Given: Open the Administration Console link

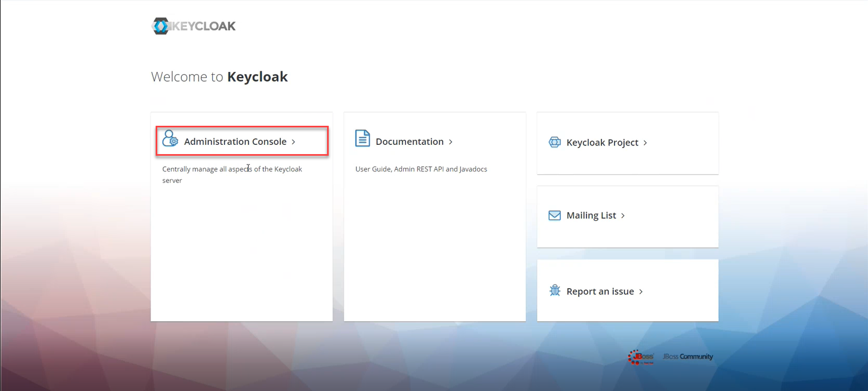Looking at the screenshot, I should [x=235, y=142].
